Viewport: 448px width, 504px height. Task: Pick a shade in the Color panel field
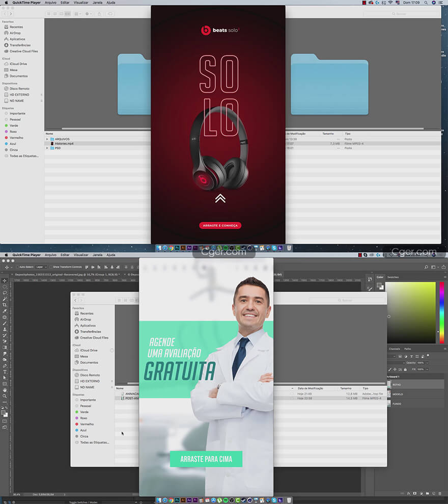coord(411,312)
